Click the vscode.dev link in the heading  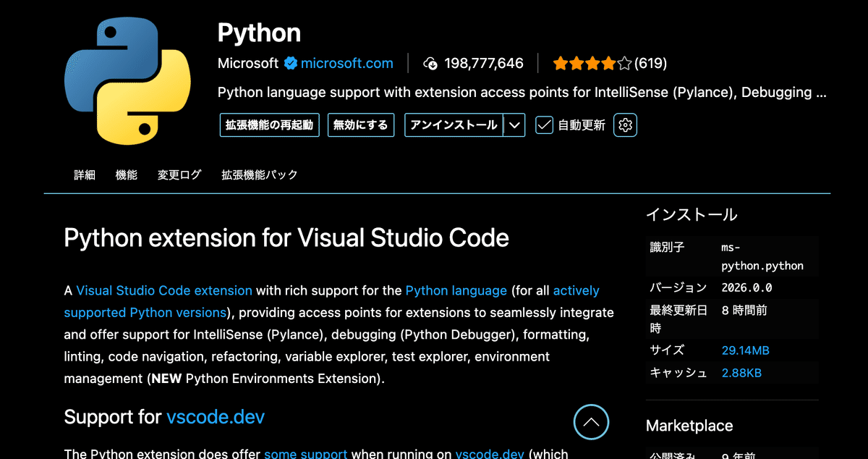tap(215, 417)
